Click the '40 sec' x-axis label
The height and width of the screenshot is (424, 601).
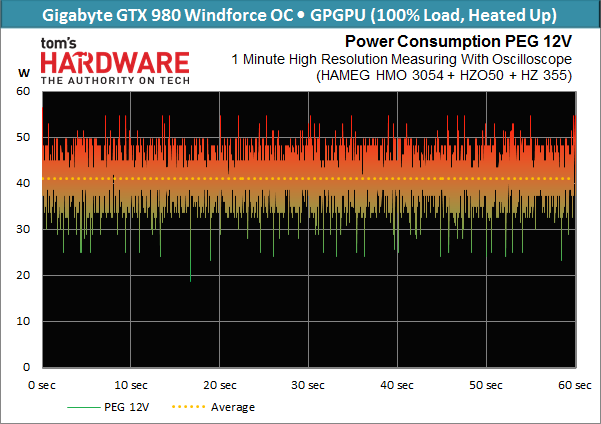point(397,385)
